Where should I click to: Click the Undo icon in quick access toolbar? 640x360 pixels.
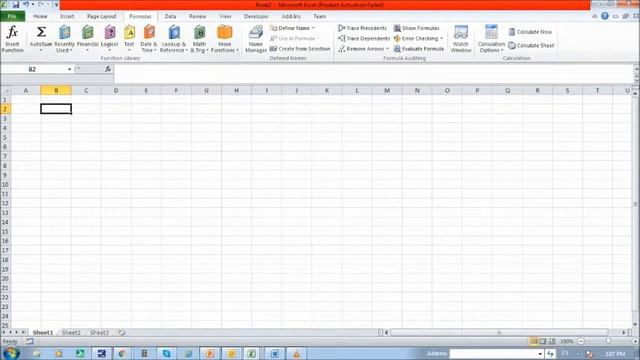coord(26,4)
